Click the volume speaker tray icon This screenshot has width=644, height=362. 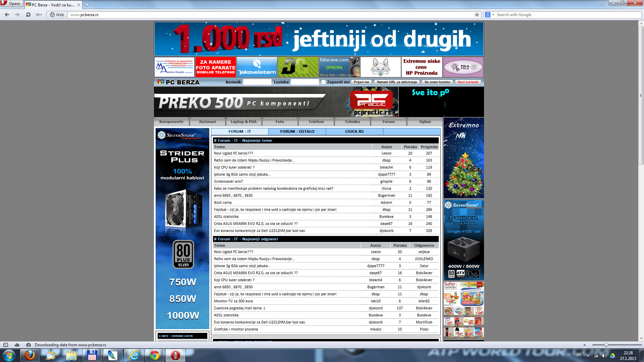[604, 356]
